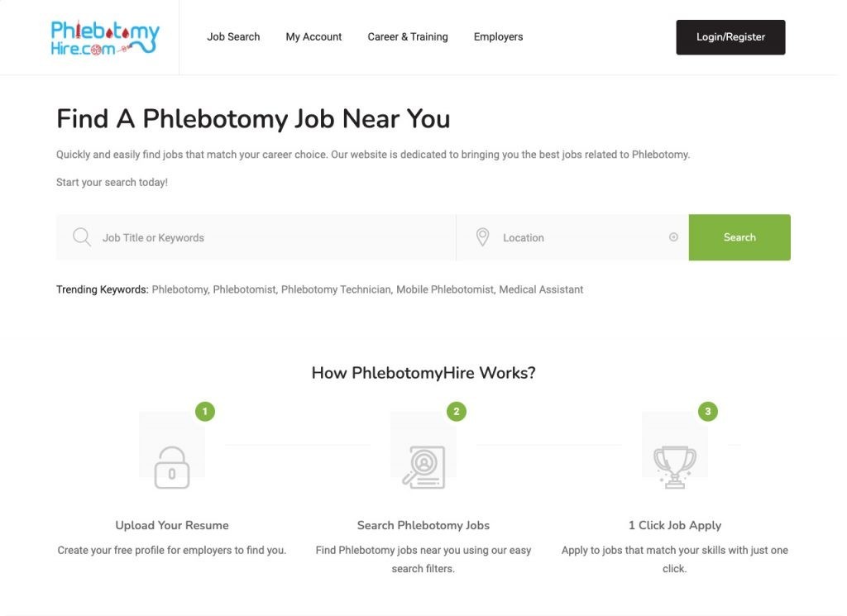
Task: Select the Medical Assistant trending keyword
Action: pos(541,289)
